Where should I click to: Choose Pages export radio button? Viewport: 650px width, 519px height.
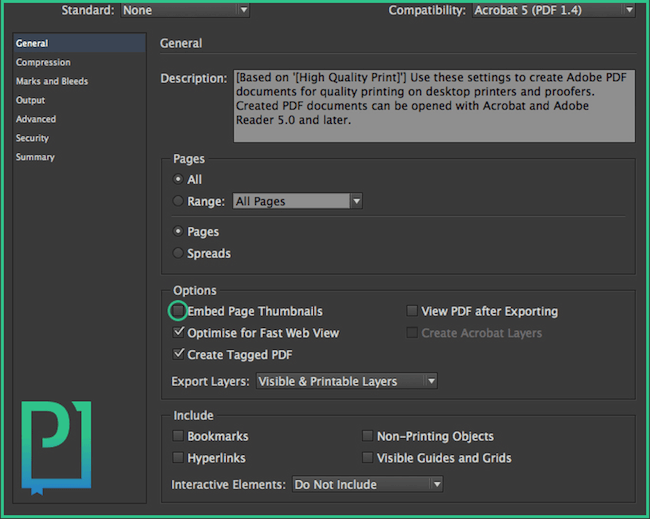pos(178,231)
